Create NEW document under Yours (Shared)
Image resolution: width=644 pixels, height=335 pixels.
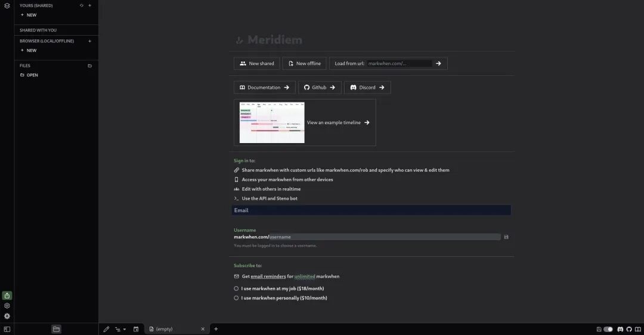29,15
